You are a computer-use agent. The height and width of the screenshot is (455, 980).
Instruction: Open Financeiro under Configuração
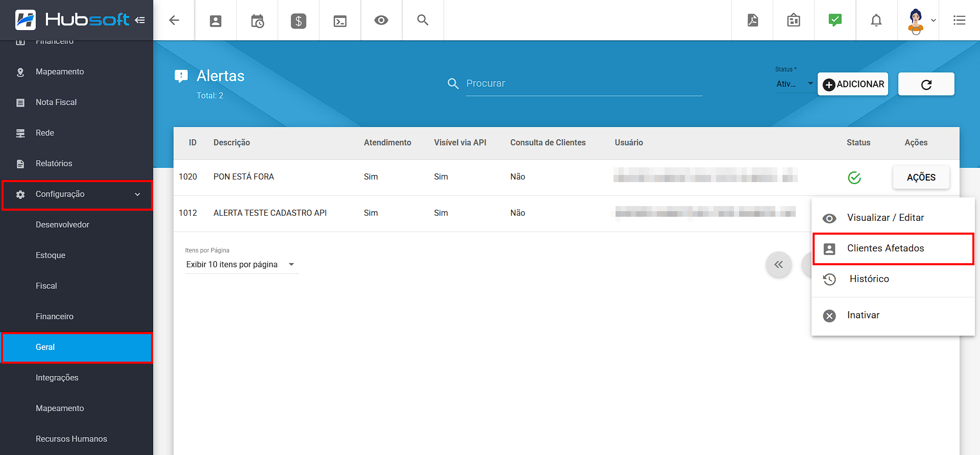pos(77,316)
